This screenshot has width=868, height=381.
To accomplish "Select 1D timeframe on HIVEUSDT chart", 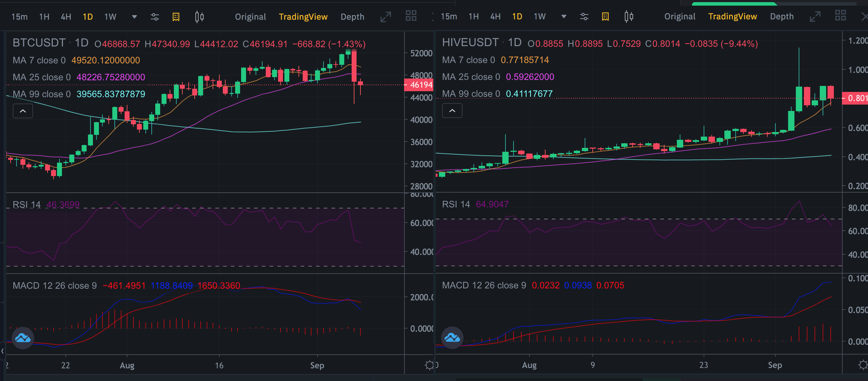I will (x=517, y=17).
